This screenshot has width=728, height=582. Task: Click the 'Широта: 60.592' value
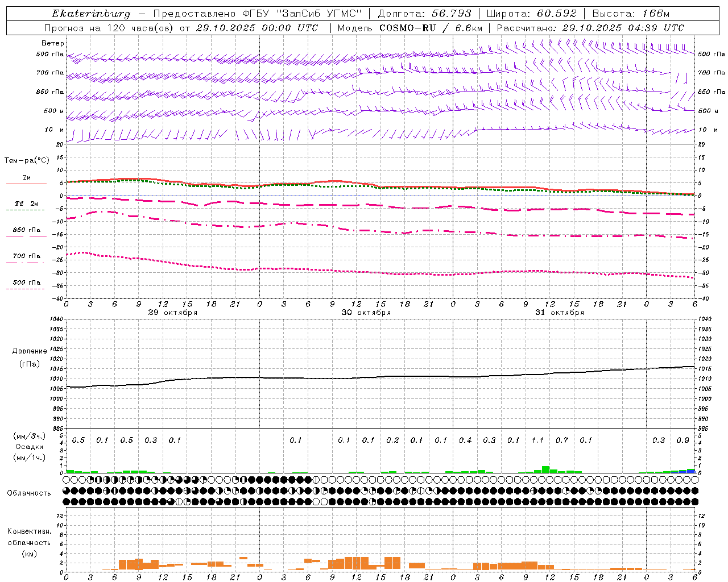531,14
